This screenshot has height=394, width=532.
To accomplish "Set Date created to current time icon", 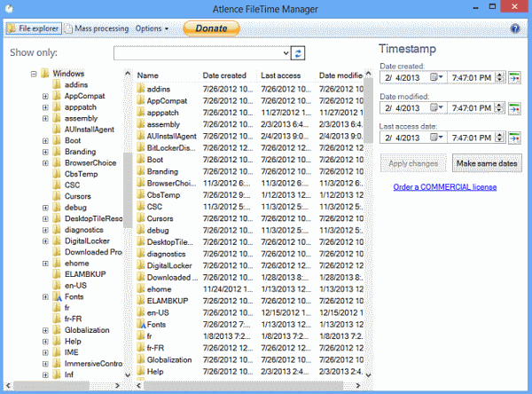I will pos(514,78).
